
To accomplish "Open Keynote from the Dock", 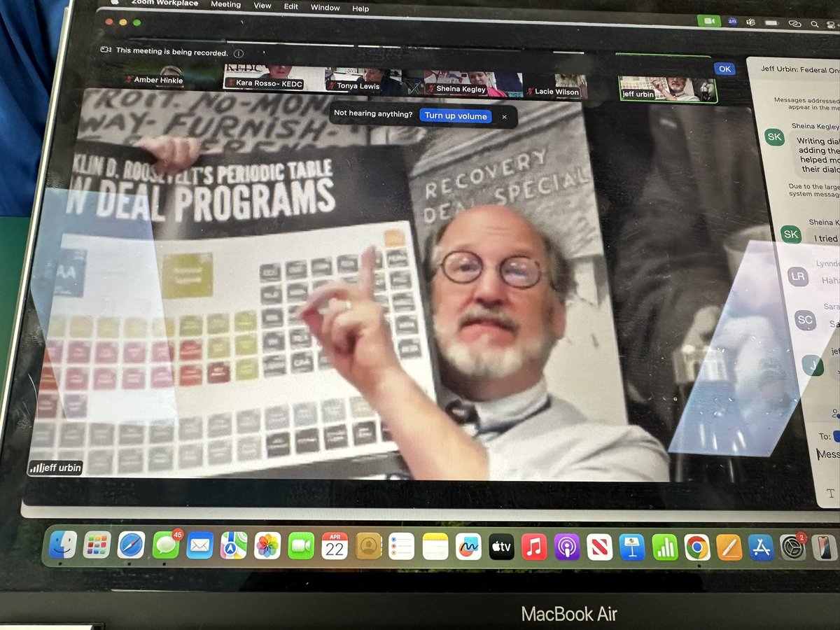I will pos(633,547).
